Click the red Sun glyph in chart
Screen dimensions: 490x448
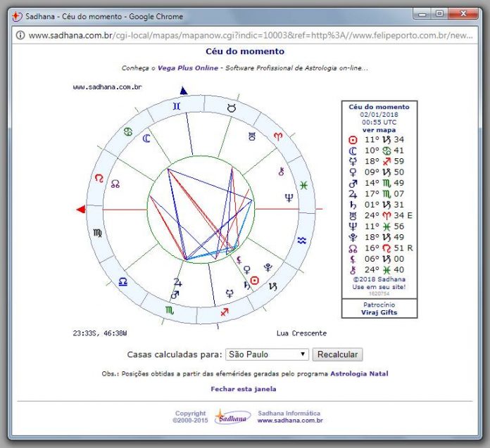[255, 281]
